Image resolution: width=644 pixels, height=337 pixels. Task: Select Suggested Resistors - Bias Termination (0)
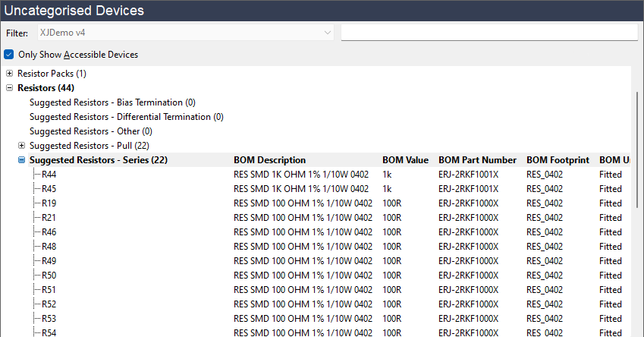[112, 102]
